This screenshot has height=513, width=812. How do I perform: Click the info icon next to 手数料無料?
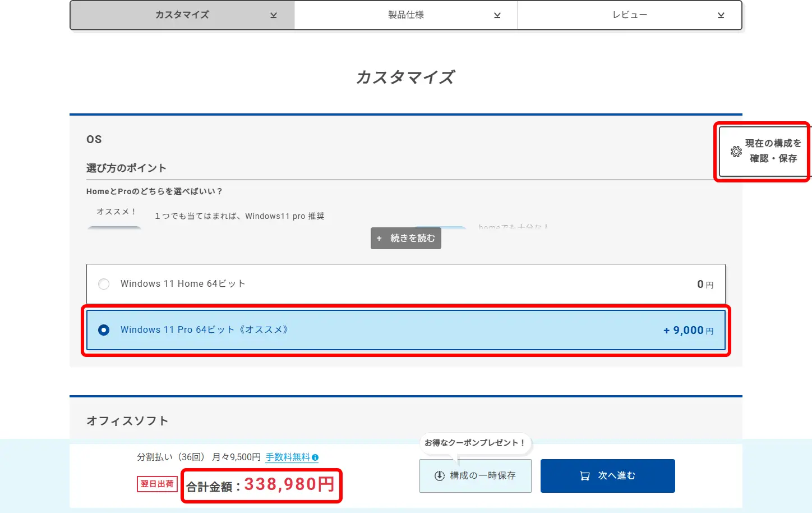pyautogui.click(x=316, y=457)
